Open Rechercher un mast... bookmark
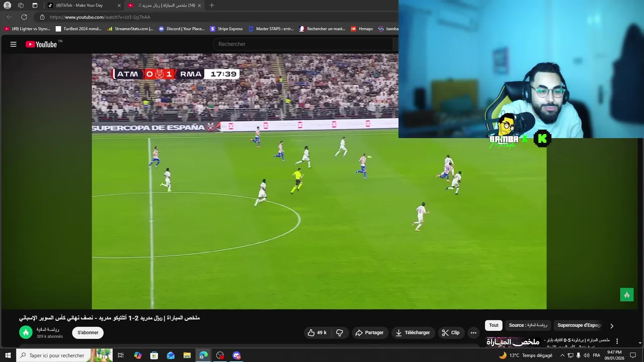 click(x=322, y=29)
